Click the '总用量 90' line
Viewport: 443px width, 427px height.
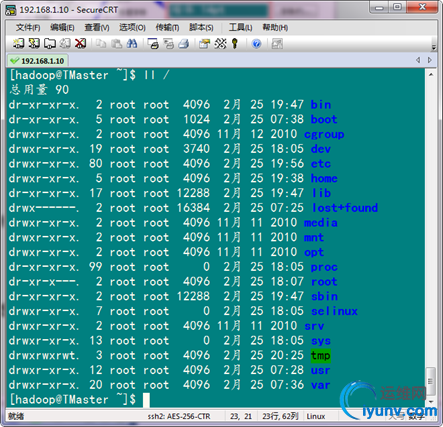click(x=39, y=90)
